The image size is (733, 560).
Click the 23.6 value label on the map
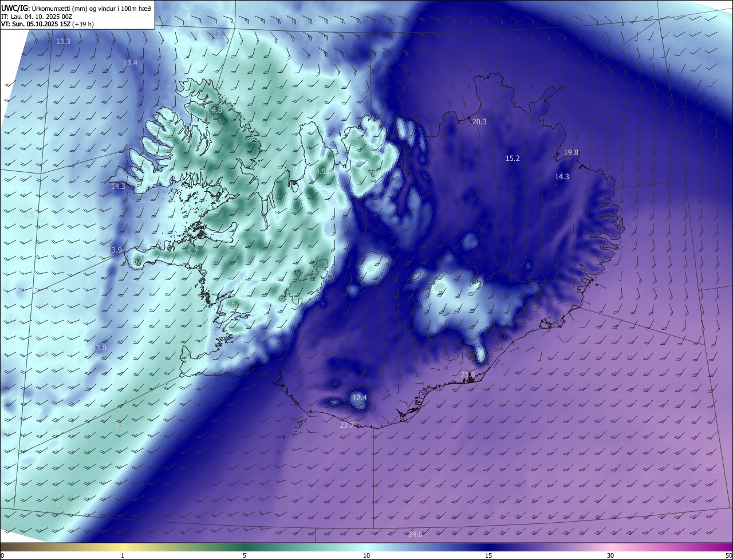click(x=468, y=374)
